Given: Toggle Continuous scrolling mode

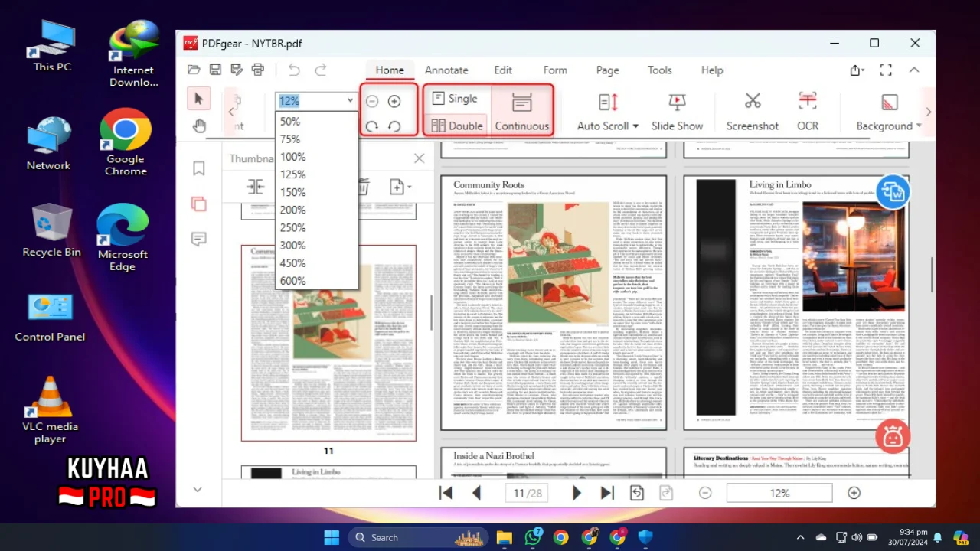Looking at the screenshot, I should point(522,112).
